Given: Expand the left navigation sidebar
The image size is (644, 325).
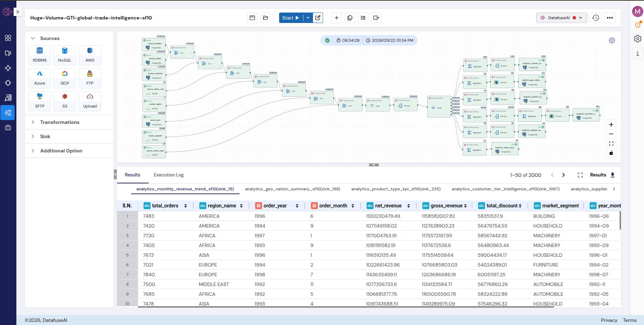Looking at the screenshot, I should (x=18, y=12).
